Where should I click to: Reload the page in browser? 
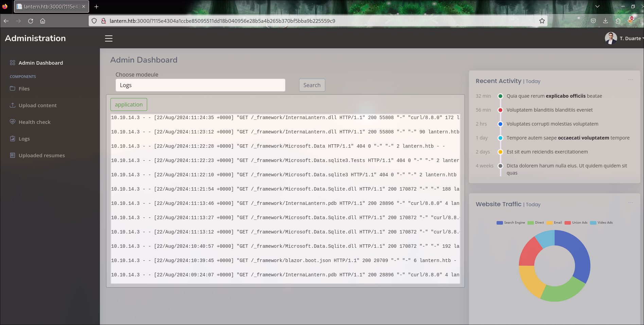31,21
